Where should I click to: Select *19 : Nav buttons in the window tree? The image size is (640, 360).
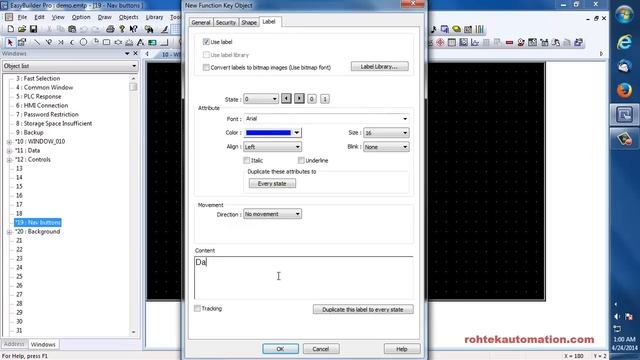[x=38, y=222]
